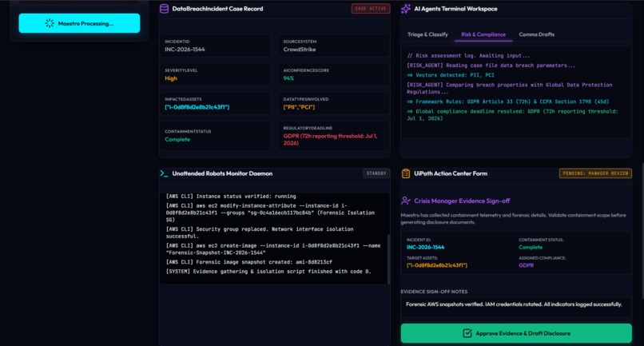Click the 'Forensic image snapshot created' log line
Image resolution: width=644 pixels, height=346 pixels.
tap(249, 262)
